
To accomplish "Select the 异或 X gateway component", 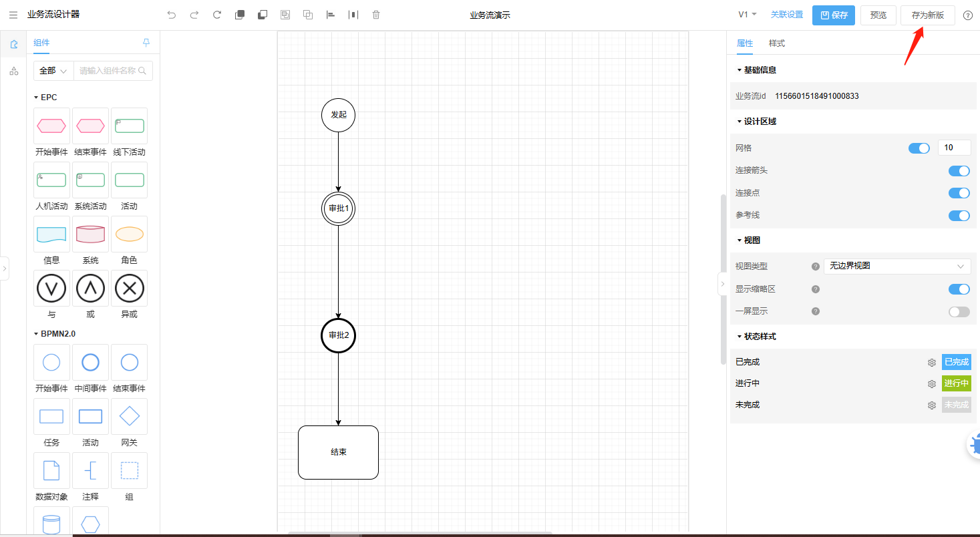I will (129, 288).
